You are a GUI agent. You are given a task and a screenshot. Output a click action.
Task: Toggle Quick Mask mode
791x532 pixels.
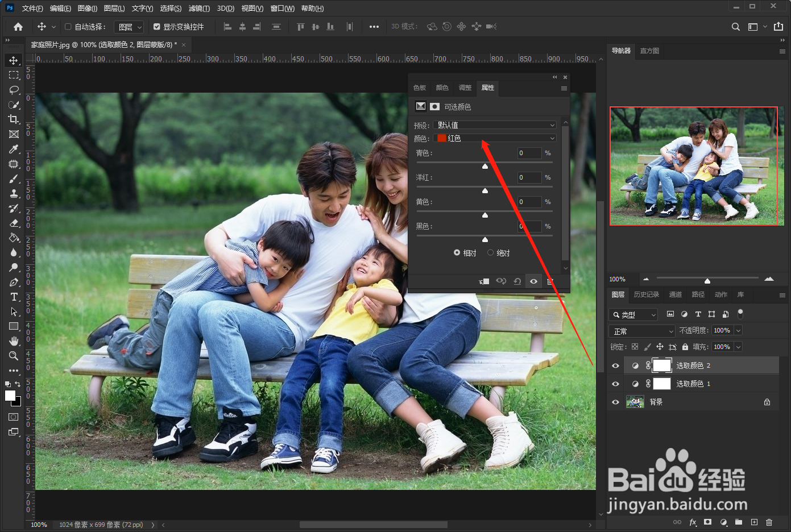click(13, 417)
